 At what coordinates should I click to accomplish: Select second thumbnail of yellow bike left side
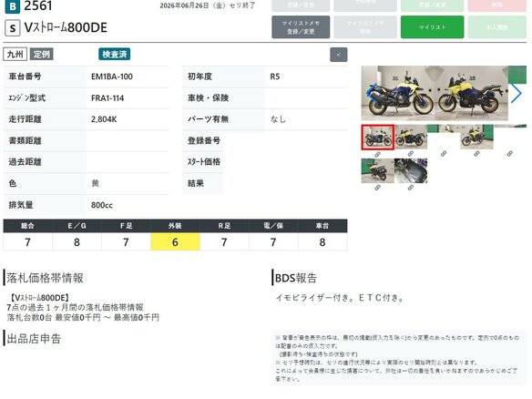411,137
